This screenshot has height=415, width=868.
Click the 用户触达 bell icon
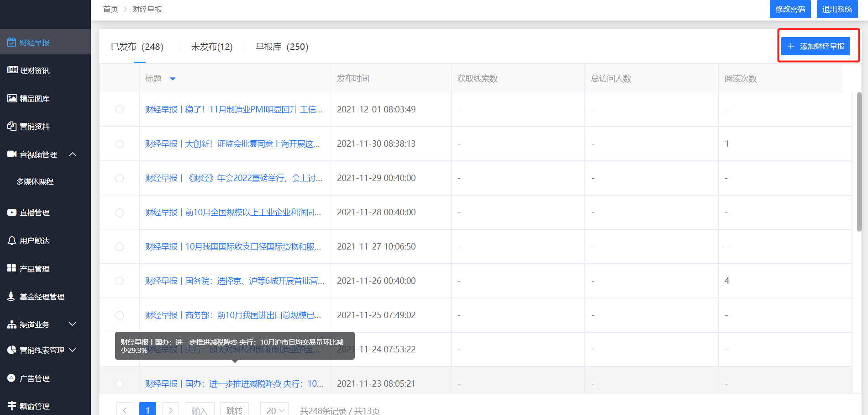tap(12, 240)
